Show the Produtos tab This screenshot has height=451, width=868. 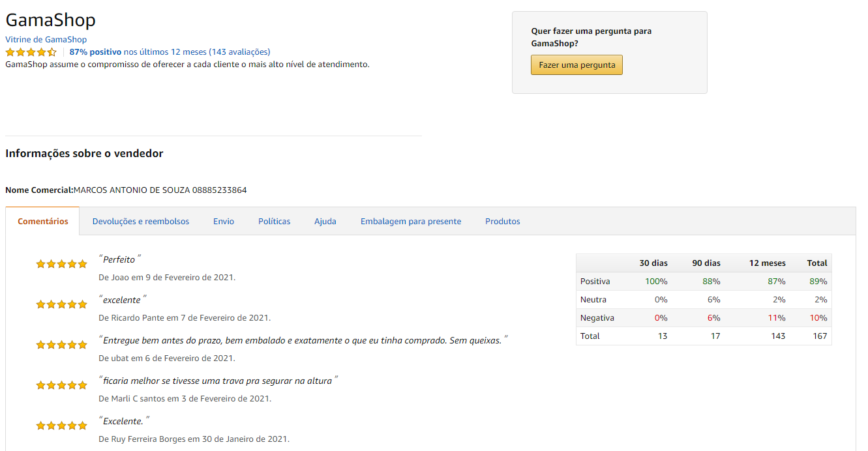[x=503, y=222]
